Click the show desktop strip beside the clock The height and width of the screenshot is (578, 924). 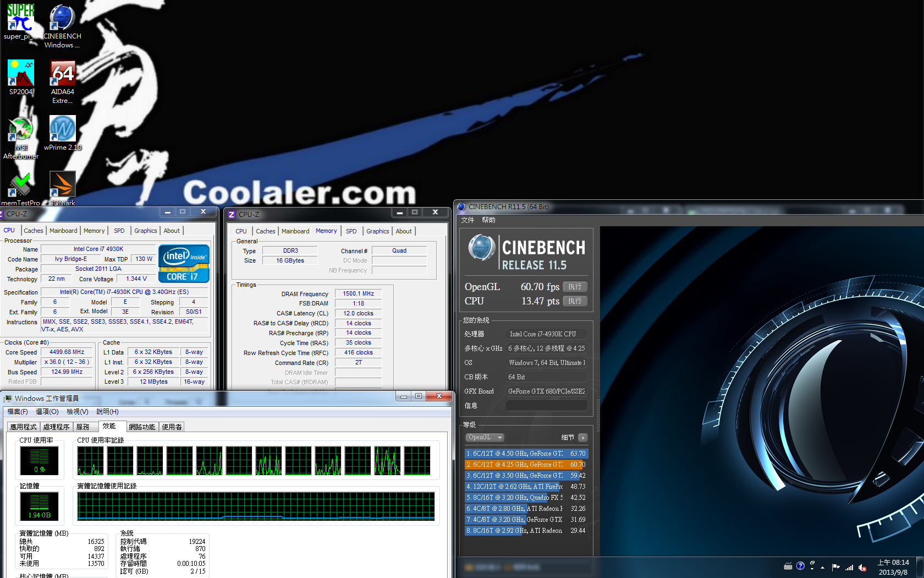(x=920, y=568)
